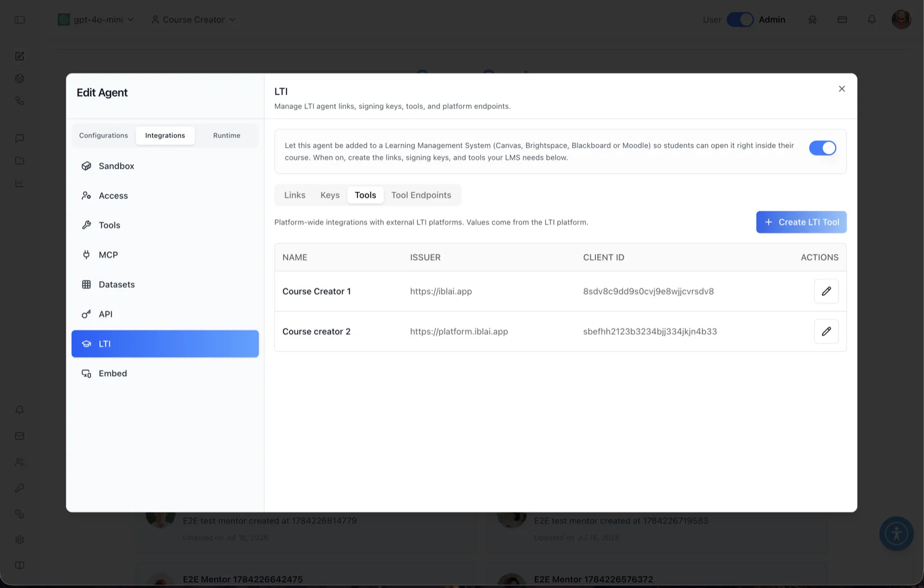
Task: Open the Course Creator agent dropdown
Action: (x=193, y=20)
